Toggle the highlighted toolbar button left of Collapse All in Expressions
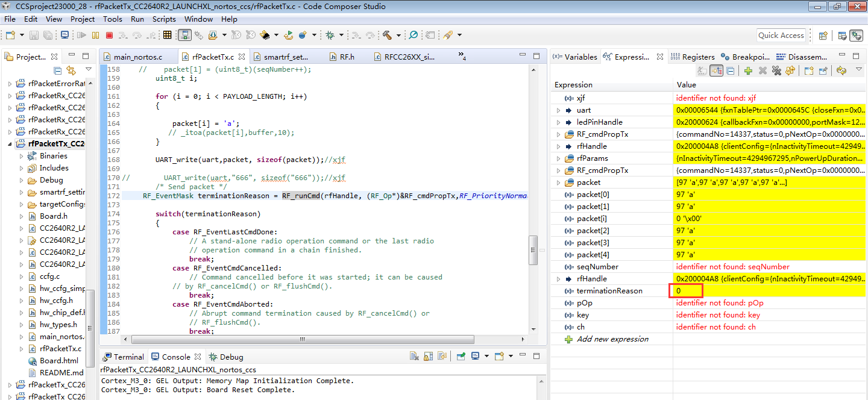 (x=716, y=70)
